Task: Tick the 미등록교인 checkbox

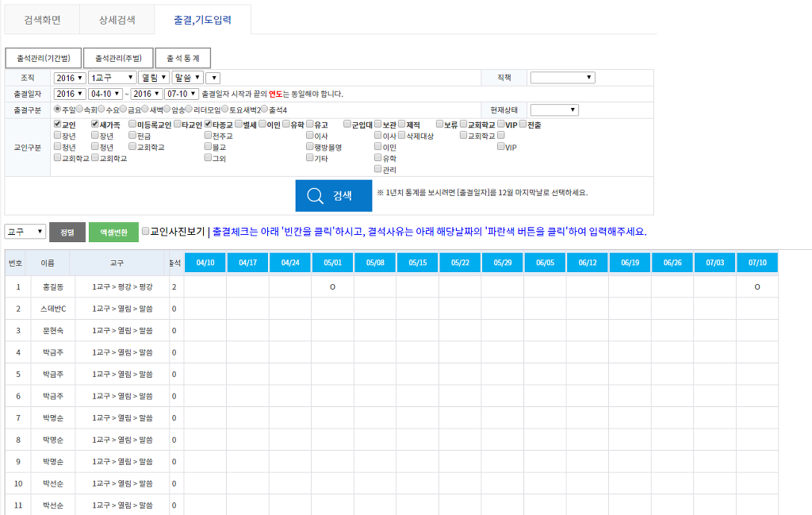Action: (132, 125)
